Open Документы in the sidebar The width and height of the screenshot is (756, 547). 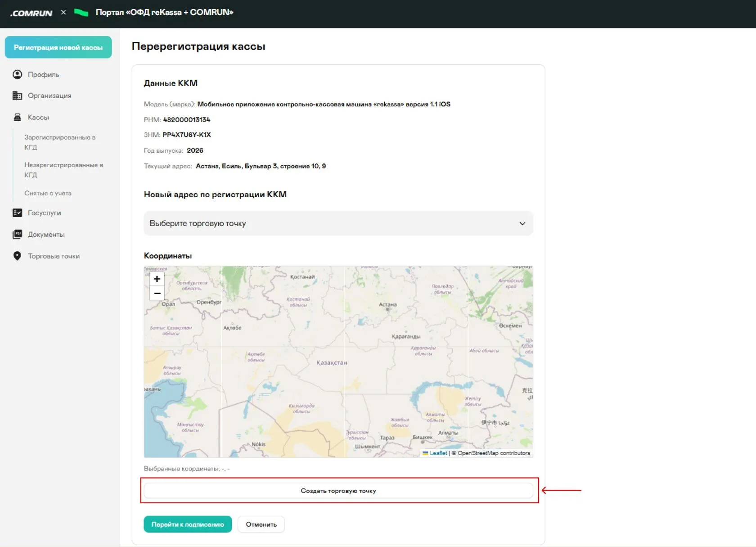pyautogui.click(x=46, y=234)
